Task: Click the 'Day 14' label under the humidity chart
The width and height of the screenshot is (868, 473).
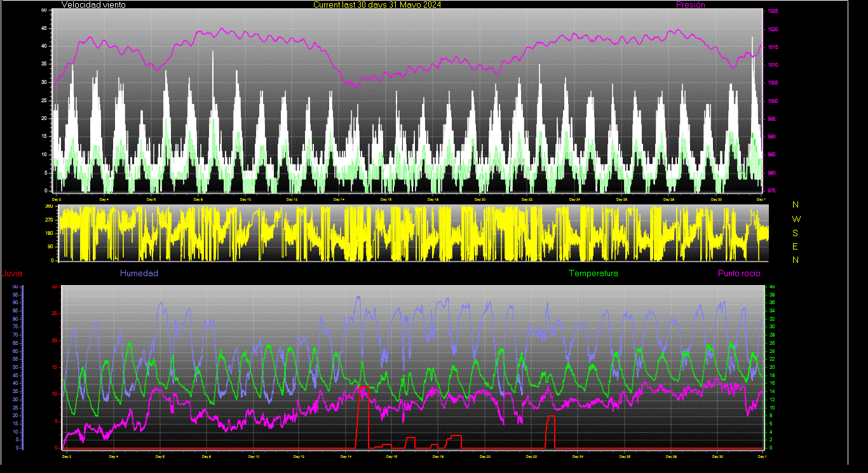Action: (x=346, y=456)
